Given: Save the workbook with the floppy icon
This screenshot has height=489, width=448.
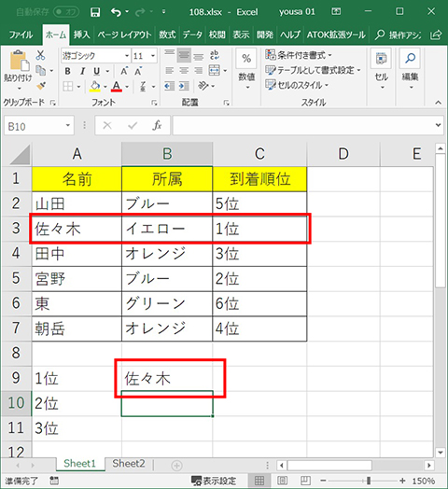Looking at the screenshot, I should [x=95, y=12].
